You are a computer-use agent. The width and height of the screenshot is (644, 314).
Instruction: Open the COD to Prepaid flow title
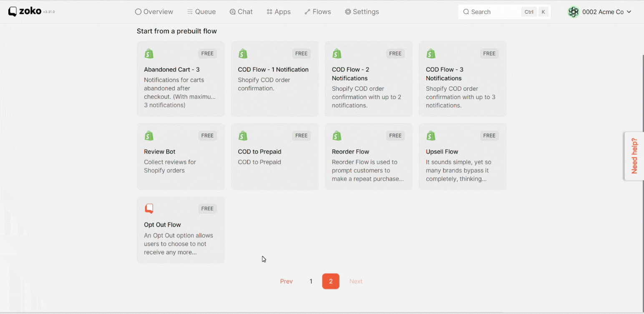pyautogui.click(x=259, y=152)
